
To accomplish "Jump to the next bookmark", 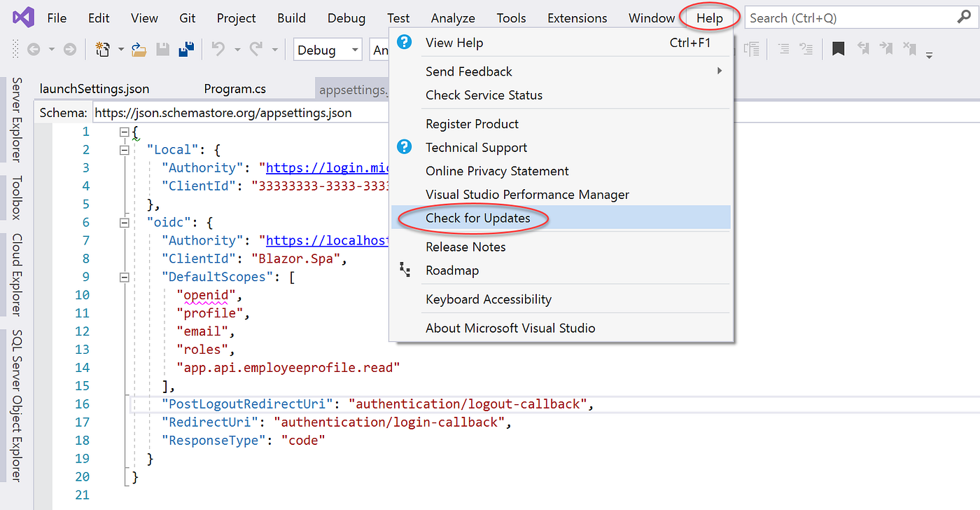I will [886, 48].
